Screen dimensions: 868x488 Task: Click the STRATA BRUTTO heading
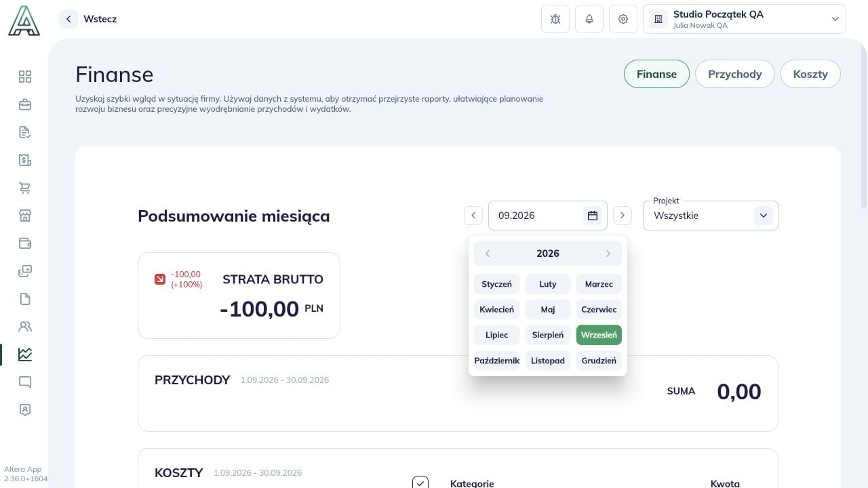(x=273, y=279)
